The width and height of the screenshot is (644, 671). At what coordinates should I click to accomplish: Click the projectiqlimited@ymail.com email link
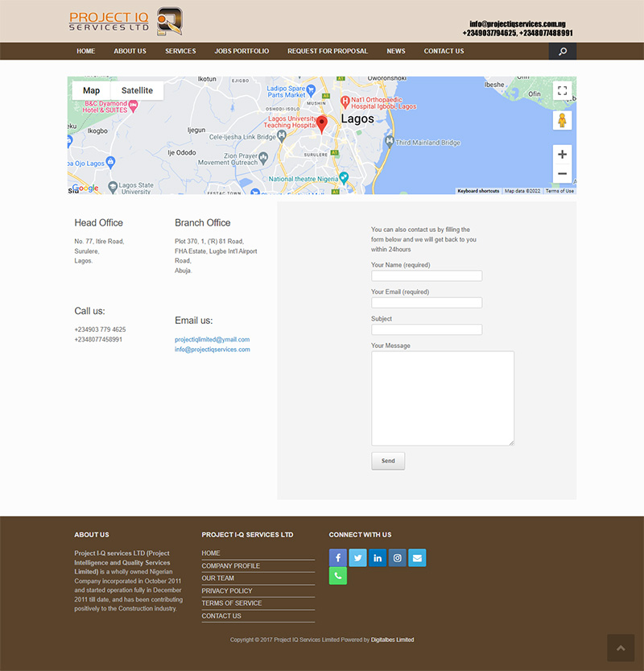coord(212,340)
